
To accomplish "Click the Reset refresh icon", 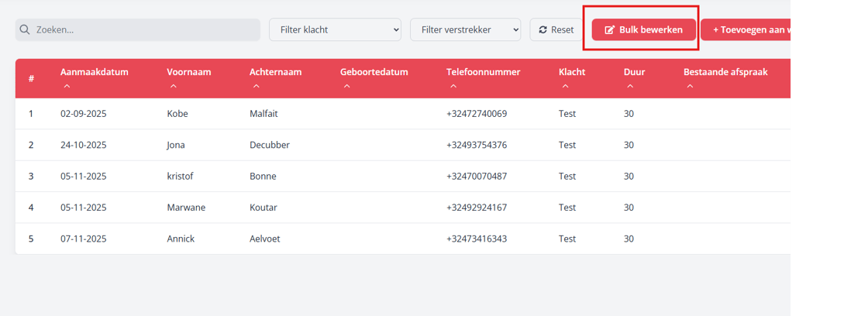I will point(543,29).
